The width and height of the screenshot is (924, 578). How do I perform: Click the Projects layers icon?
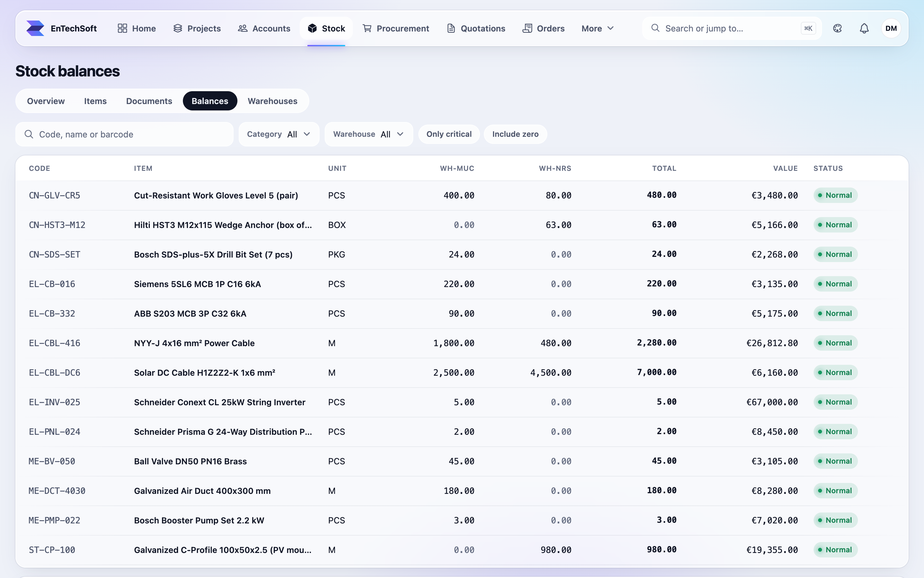pos(177,28)
